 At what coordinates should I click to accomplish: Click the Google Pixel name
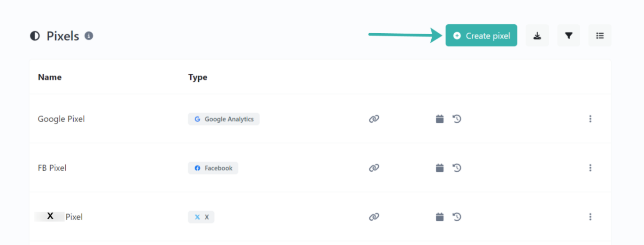pos(61,119)
